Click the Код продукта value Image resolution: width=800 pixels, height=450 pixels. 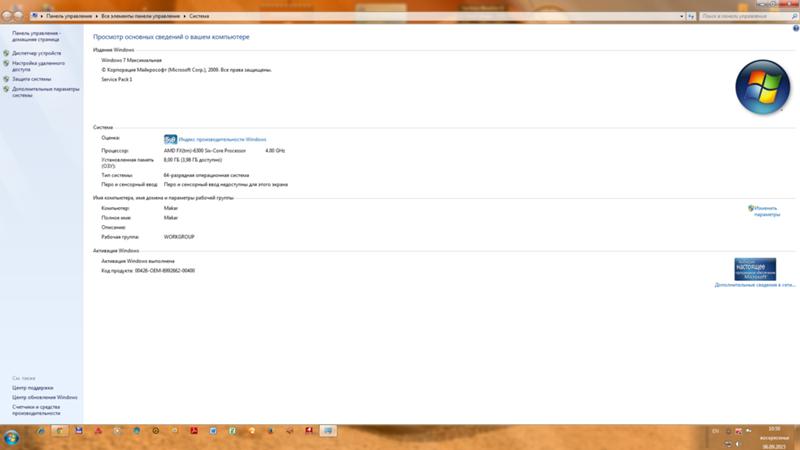(x=165, y=271)
